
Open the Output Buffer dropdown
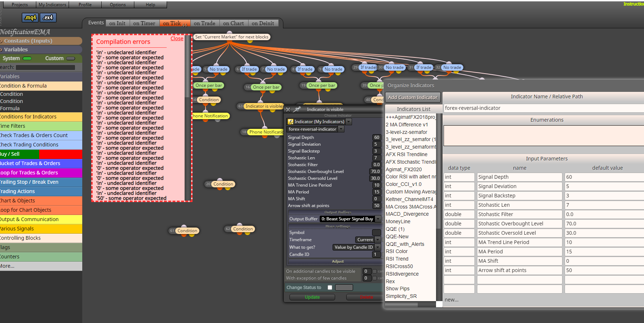click(378, 219)
